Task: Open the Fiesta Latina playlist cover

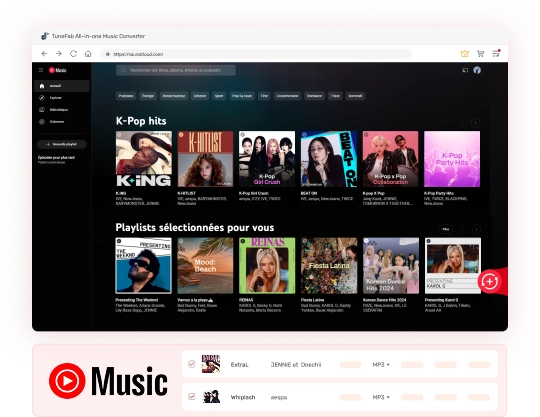Action: pos(329,265)
